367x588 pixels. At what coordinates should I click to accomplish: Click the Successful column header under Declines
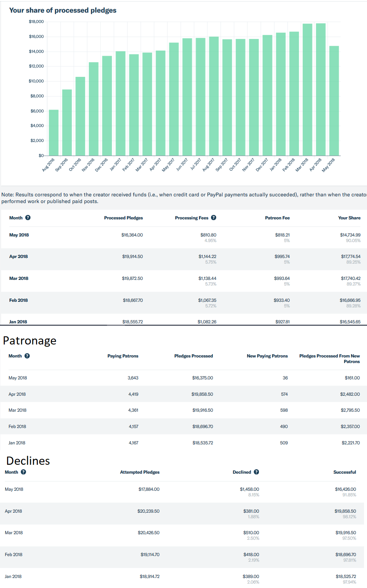point(344,472)
